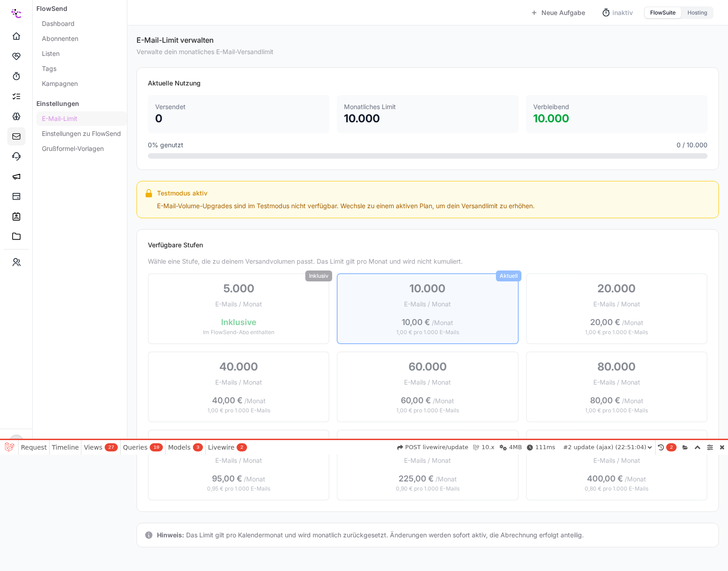This screenshot has height=571, width=728.
Task: Select the 20.000 E-Mails tier card
Action: point(617,309)
